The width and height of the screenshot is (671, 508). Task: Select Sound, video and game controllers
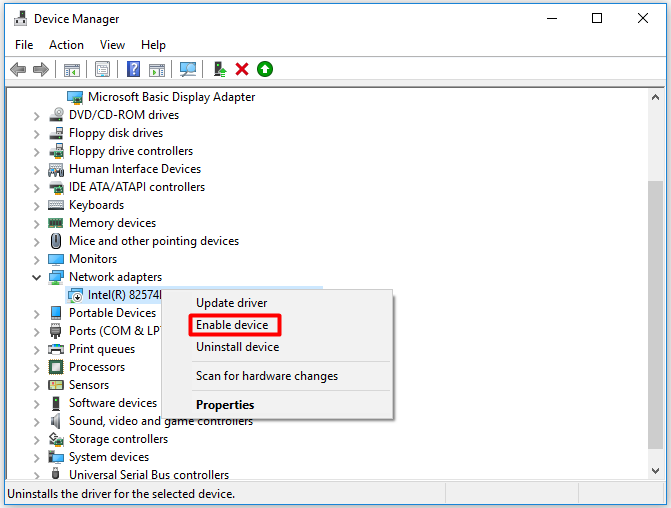click(161, 421)
